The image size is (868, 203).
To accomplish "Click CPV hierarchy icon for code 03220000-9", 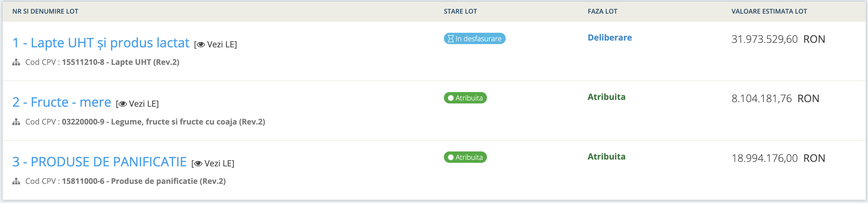I will (16, 122).
